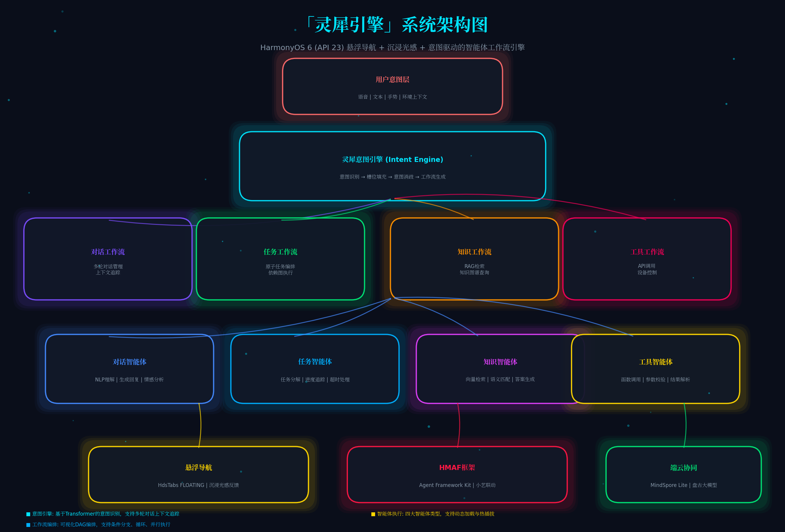Viewport: 785px width, 532px height.
Task: Click the NLP理解 | 生成回复 | 情感分析 line
Action: coord(129,380)
